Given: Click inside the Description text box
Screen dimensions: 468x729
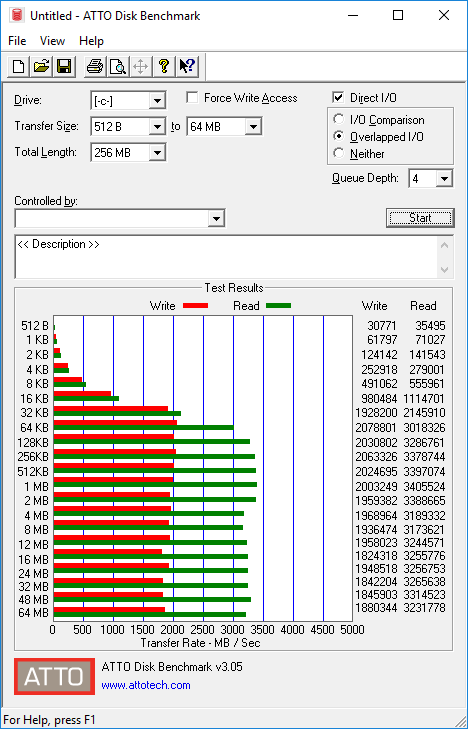Looking at the screenshot, I should click(228, 257).
